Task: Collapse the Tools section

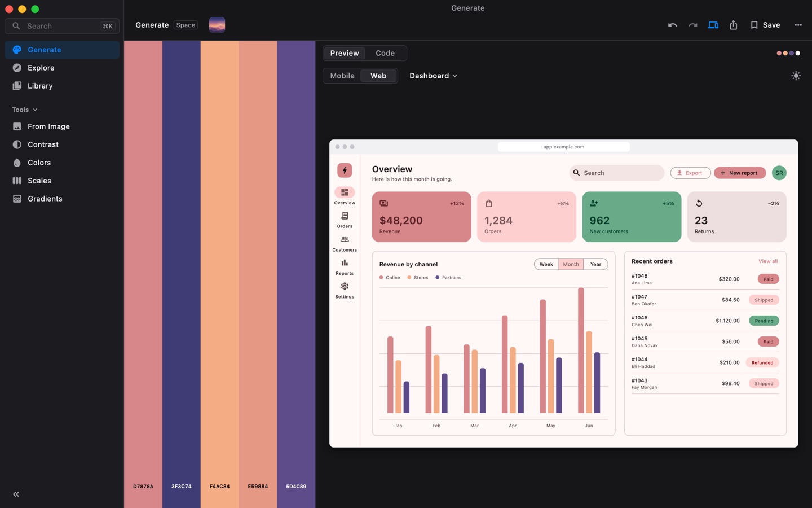Action: (25, 110)
